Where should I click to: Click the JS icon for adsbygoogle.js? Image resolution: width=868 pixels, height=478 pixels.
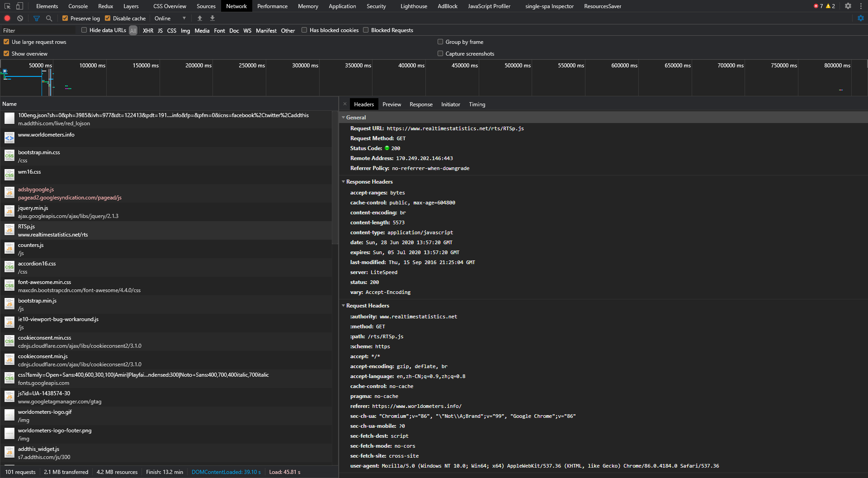9,193
